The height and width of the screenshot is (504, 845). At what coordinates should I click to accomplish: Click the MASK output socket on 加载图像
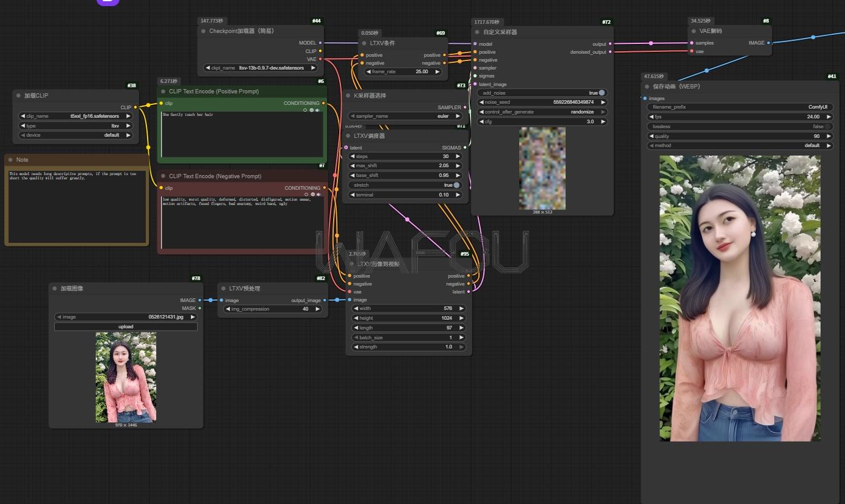[200, 308]
